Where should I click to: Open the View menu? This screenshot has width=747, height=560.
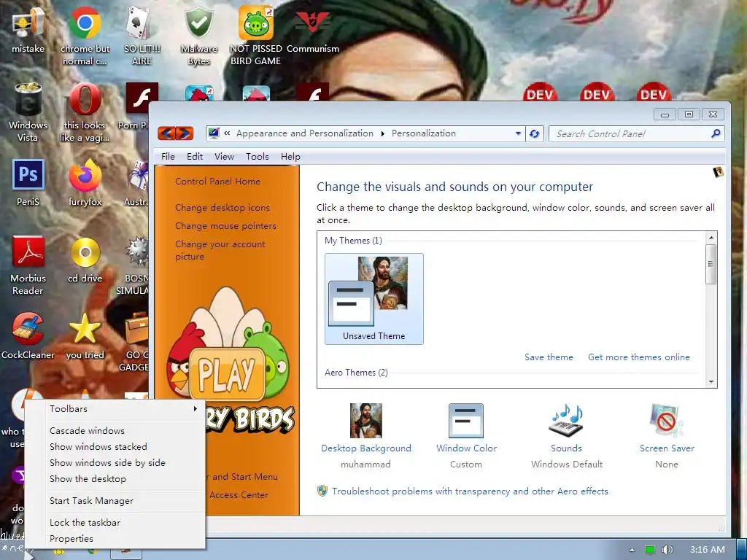point(224,156)
